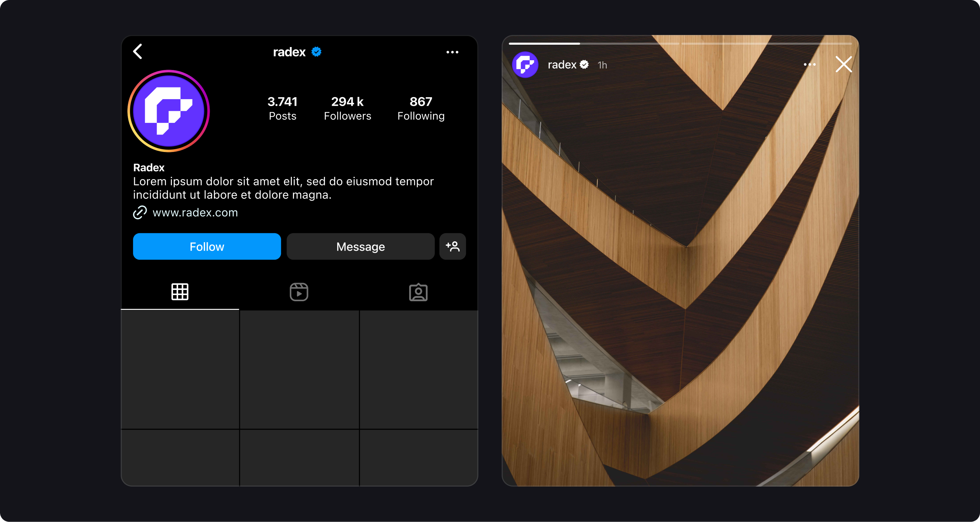Click the add-person suggestions icon button
Viewport: 980px width, 522px height.
(x=453, y=246)
